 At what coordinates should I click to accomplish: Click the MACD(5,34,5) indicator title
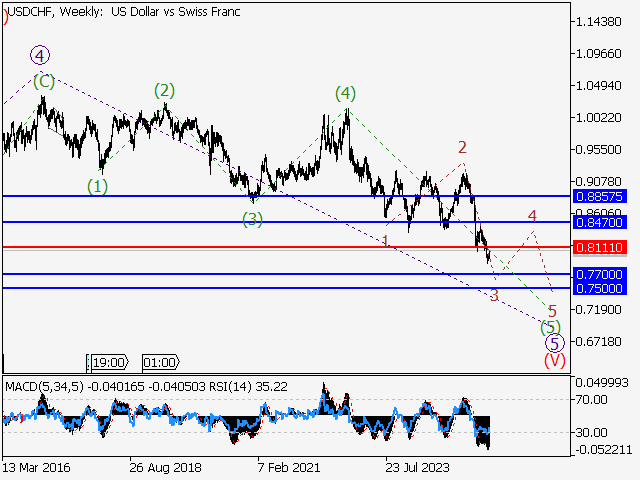pos(47,385)
